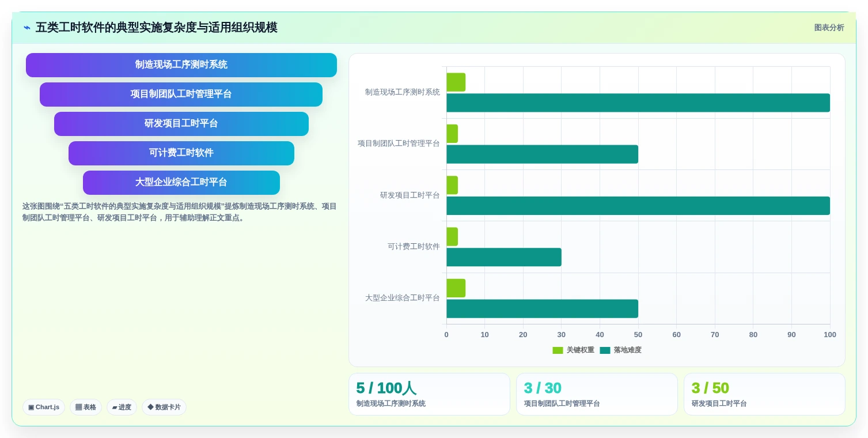Viewport: 868px width, 438px height.
Task: Select the 研发项目工时平台 funnel bar
Action: (x=181, y=124)
